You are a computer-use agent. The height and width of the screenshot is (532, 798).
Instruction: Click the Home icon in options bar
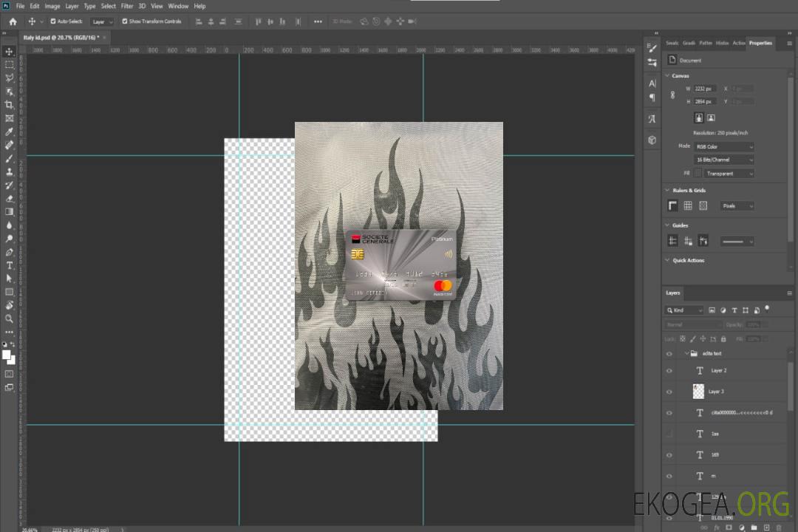tap(13, 21)
